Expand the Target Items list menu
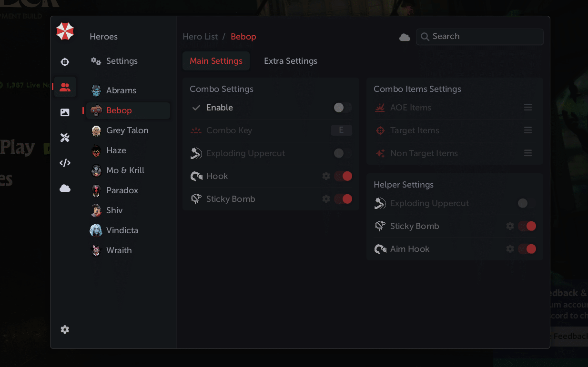The width and height of the screenshot is (588, 367). [528, 130]
